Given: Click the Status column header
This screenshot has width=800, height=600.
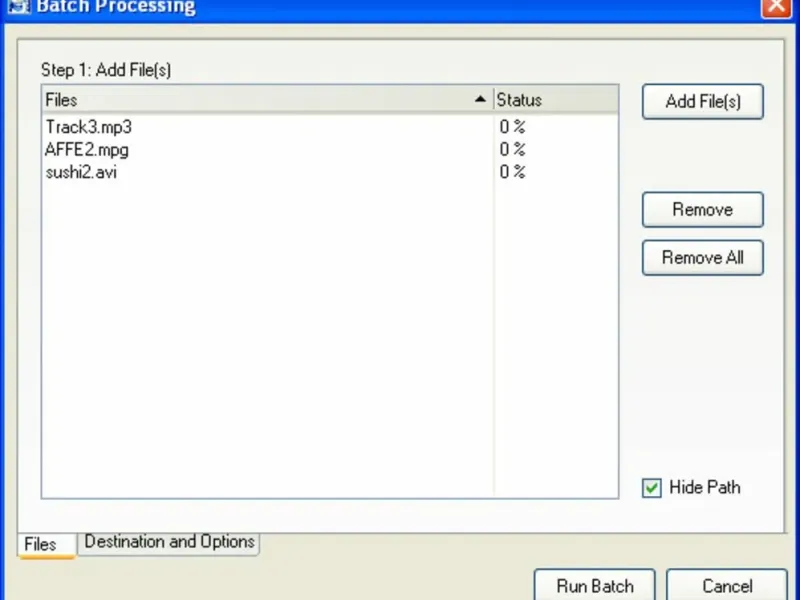Looking at the screenshot, I should pyautogui.click(x=556, y=99).
